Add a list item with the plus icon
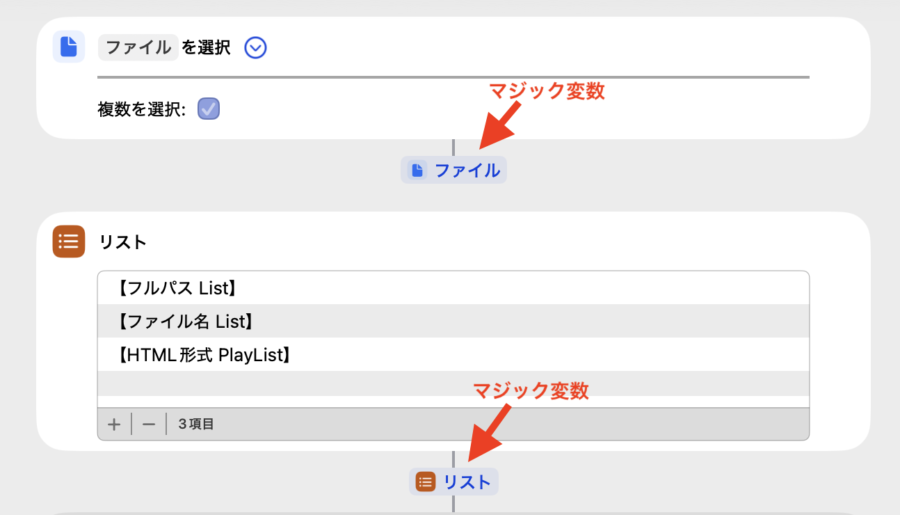Viewport: 900px width, 515px height. [x=114, y=424]
